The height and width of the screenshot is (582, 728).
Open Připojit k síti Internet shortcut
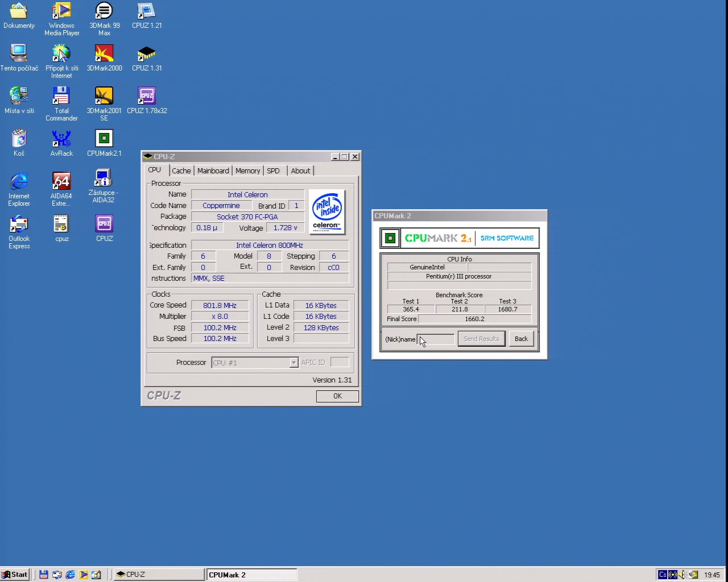point(61,61)
